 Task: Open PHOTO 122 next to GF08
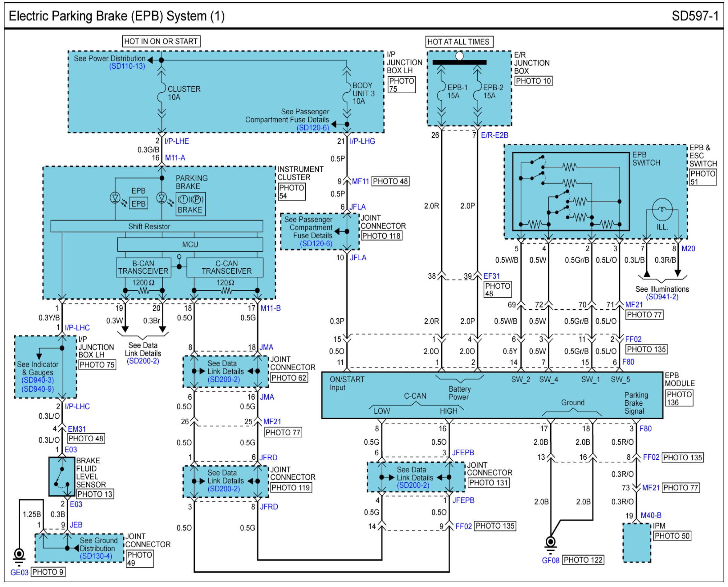(x=583, y=560)
